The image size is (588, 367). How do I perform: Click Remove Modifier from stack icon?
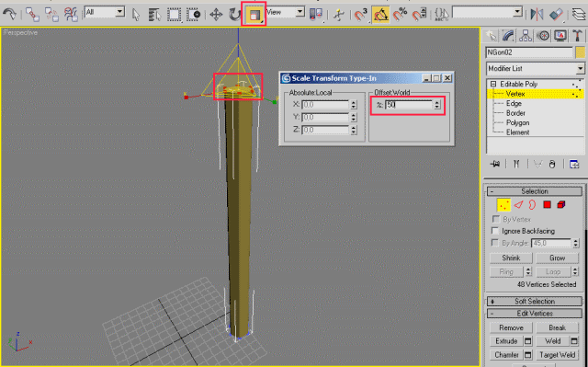552,164
